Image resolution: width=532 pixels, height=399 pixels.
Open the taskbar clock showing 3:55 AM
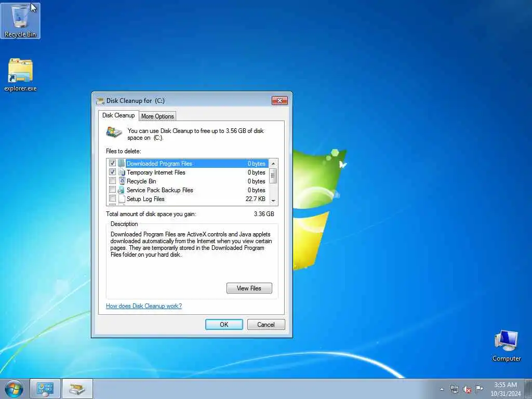(x=506, y=389)
